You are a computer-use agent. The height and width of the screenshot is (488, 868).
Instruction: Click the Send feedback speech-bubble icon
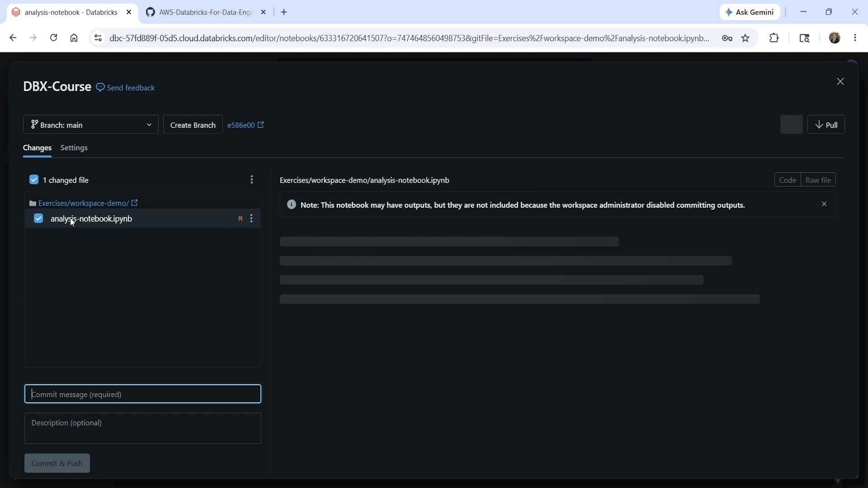[x=100, y=87]
